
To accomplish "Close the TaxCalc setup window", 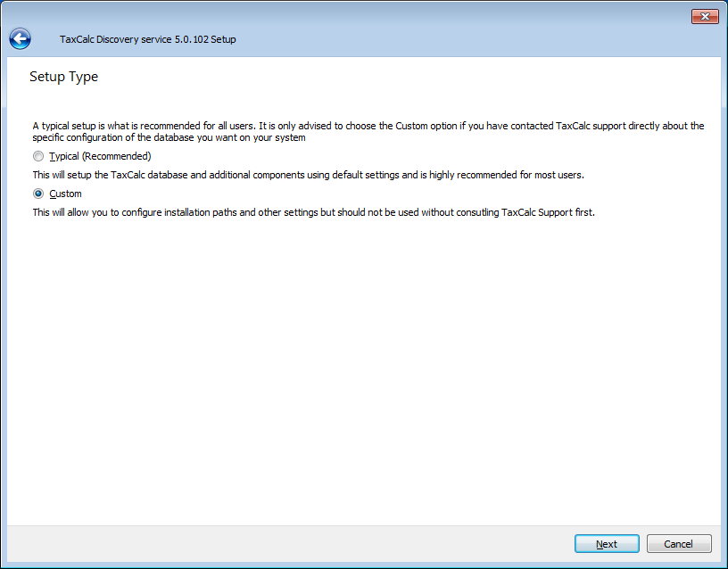I will (705, 17).
